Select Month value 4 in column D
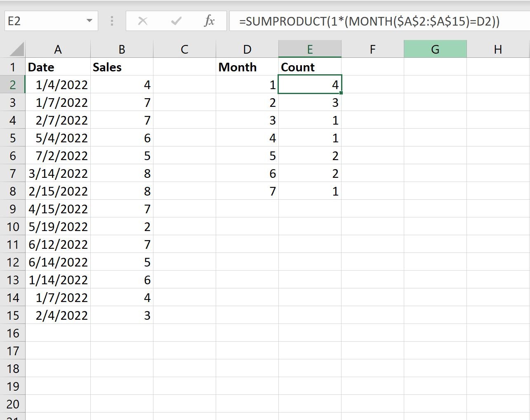 [247, 138]
